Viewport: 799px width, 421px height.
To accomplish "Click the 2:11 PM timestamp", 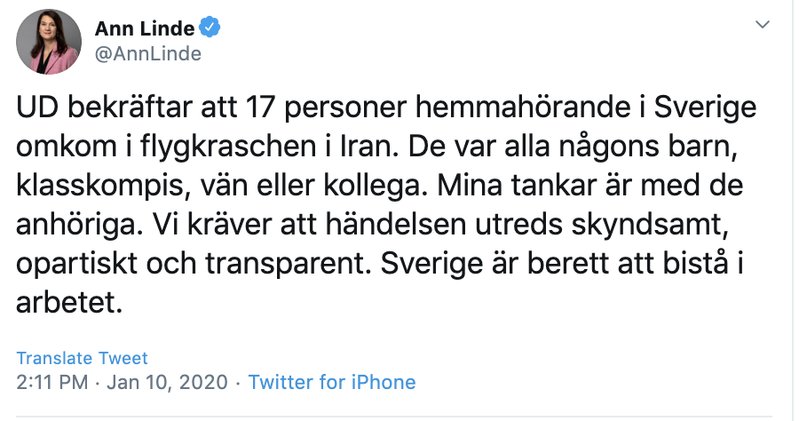I will [52, 382].
